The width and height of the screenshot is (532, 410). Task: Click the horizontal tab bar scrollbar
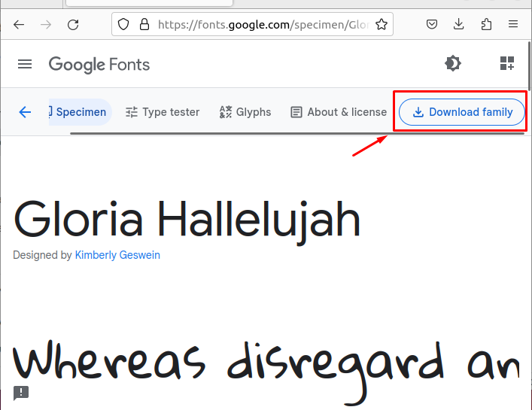click(x=297, y=134)
